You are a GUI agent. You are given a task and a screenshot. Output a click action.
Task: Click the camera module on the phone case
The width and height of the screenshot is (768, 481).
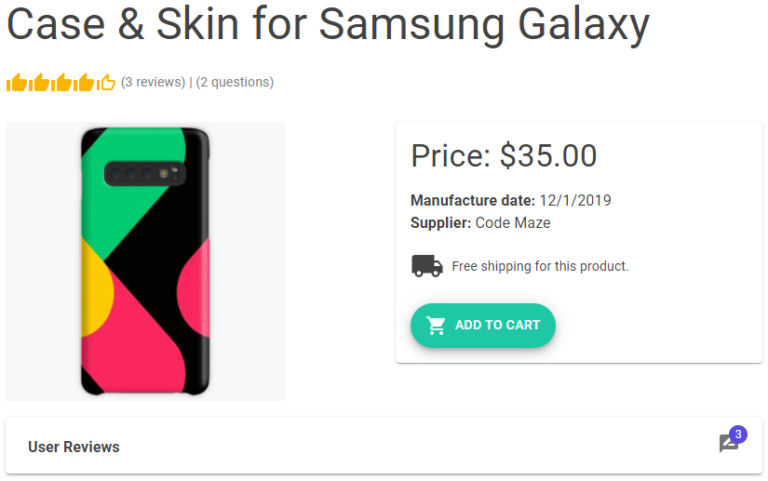click(145, 175)
